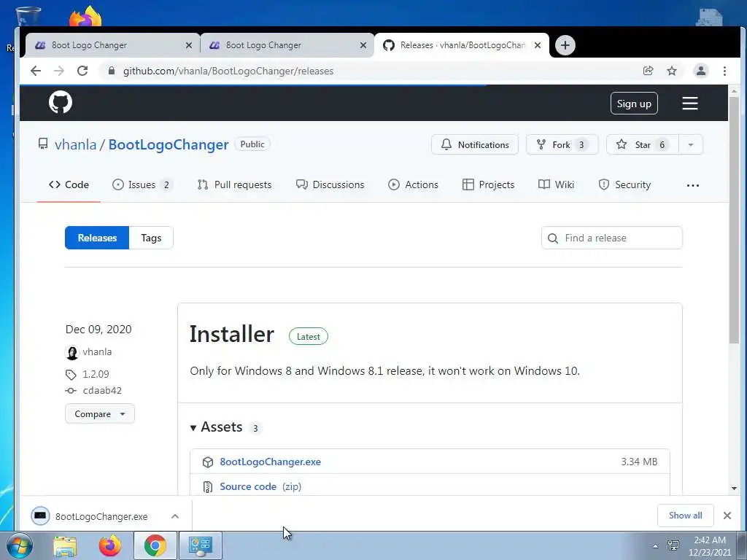Close the Releases GitHub tab
Viewport: 747px width, 560px height.
tap(538, 45)
